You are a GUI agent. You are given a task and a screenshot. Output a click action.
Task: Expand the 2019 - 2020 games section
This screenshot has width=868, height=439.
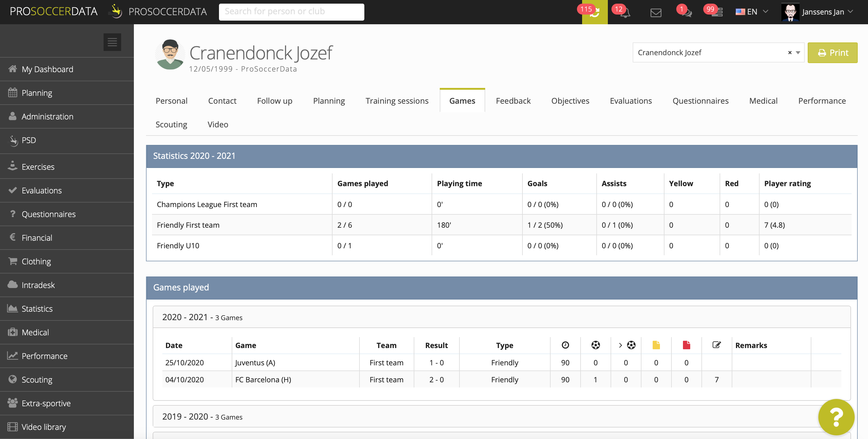502,417
